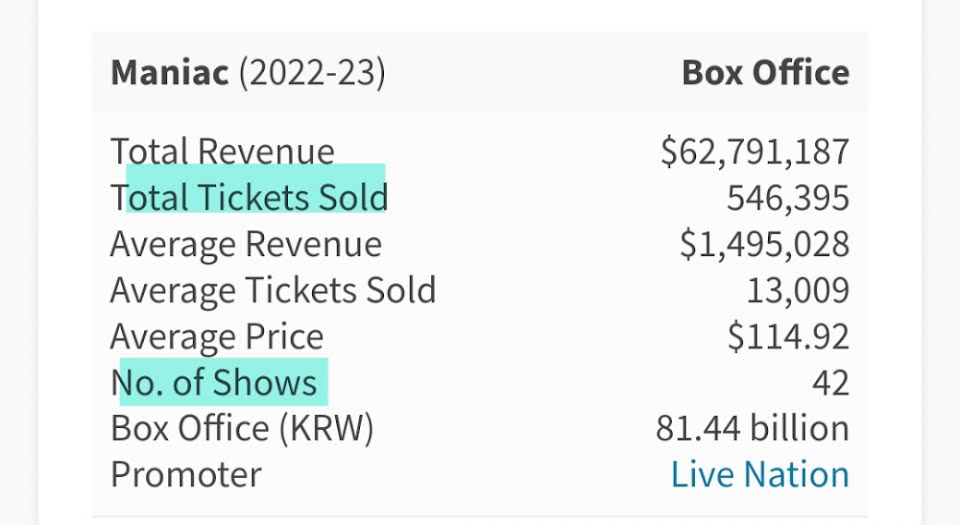Click empty header space between Maniac and Box Office
The width and height of the screenshot is (960, 525).
click(530, 73)
